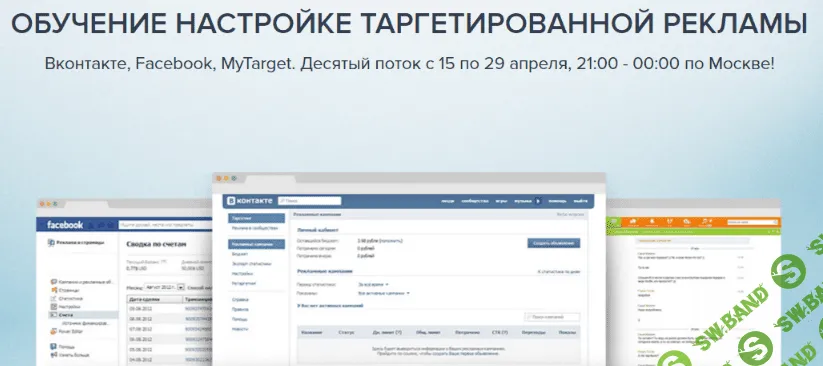This screenshot has width=823, height=366.
Task: Select Рекламные кампании in the sidebar
Action: tap(257, 244)
